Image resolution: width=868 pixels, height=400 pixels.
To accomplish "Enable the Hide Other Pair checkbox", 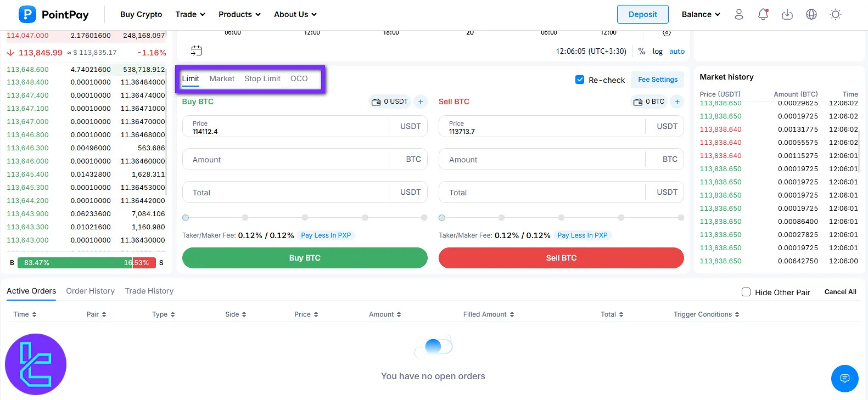I will coord(746,292).
